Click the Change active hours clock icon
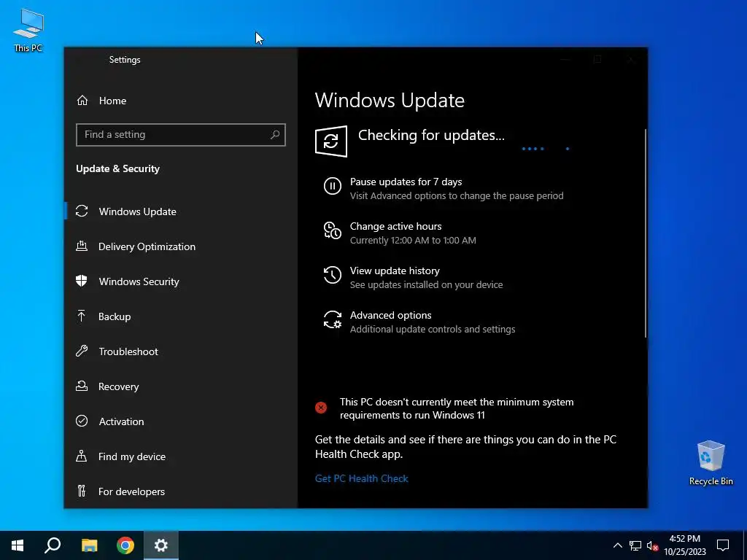The image size is (747, 560). (333, 230)
